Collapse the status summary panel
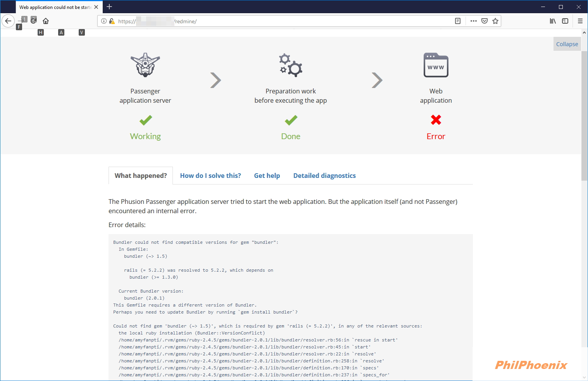588x381 pixels. pyautogui.click(x=567, y=44)
